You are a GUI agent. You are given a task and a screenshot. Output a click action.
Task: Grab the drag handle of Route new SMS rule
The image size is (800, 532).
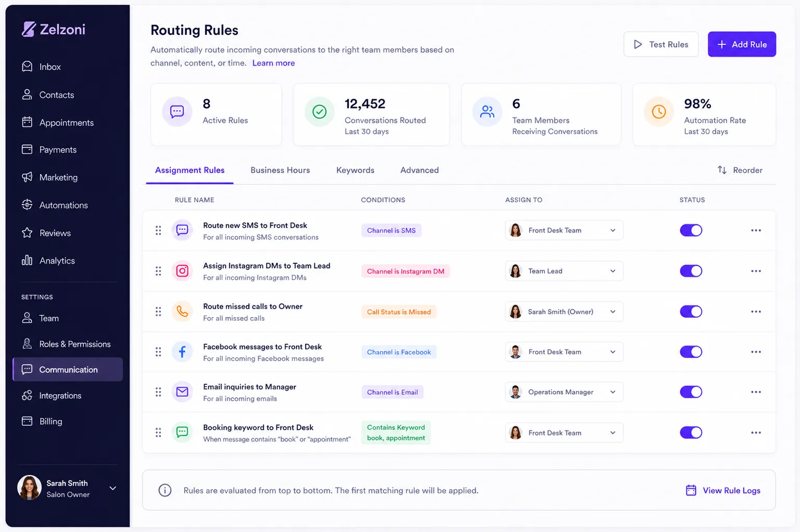[x=158, y=230]
